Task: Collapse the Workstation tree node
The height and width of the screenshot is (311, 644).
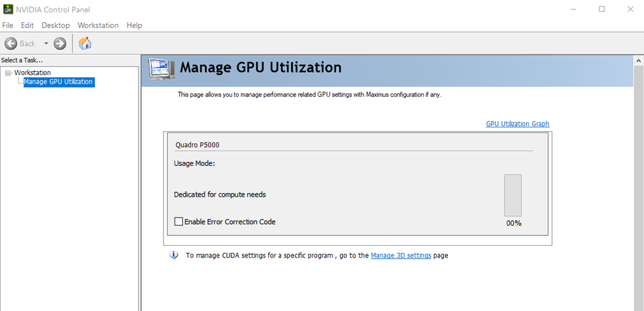Action: coord(8,73)
